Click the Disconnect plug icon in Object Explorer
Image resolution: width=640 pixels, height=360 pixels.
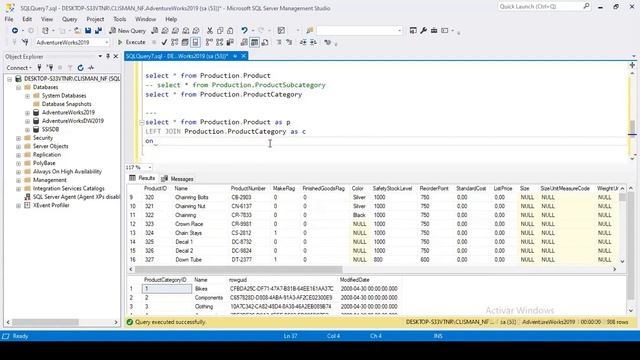[x=50, y=68]
